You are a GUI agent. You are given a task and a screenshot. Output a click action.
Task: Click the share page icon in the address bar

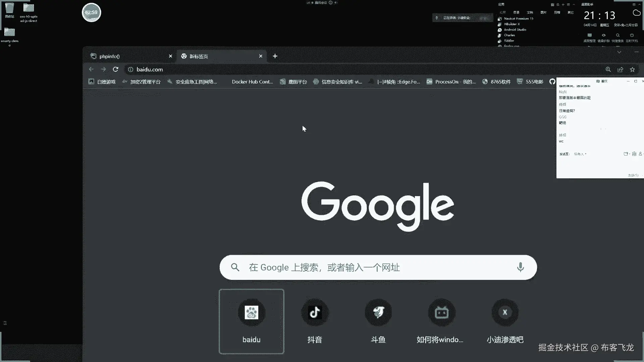pyautogui.click(x=620, y=69)
